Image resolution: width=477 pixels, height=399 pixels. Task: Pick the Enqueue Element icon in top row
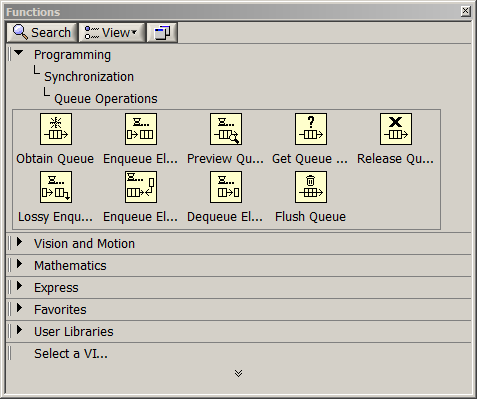(141, 129)
